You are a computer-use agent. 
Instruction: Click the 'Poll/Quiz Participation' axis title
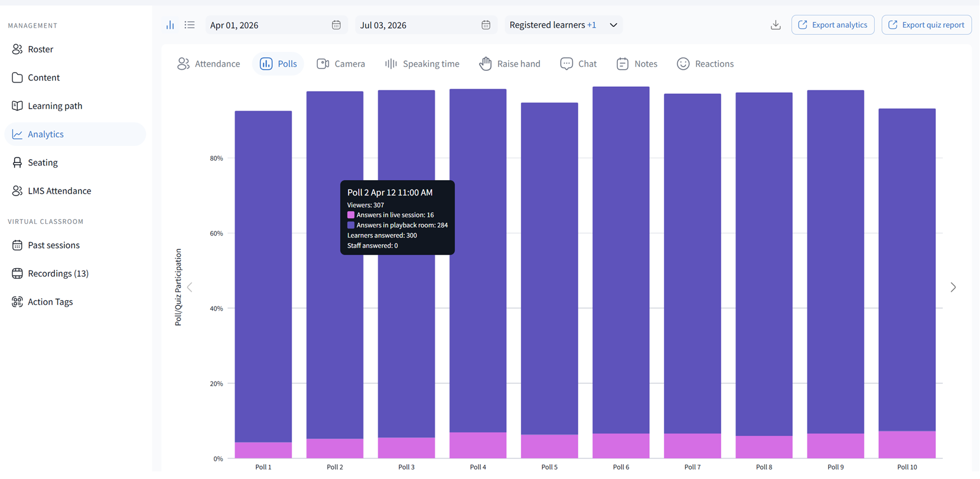pyautogui.click(x=178, y=287)
